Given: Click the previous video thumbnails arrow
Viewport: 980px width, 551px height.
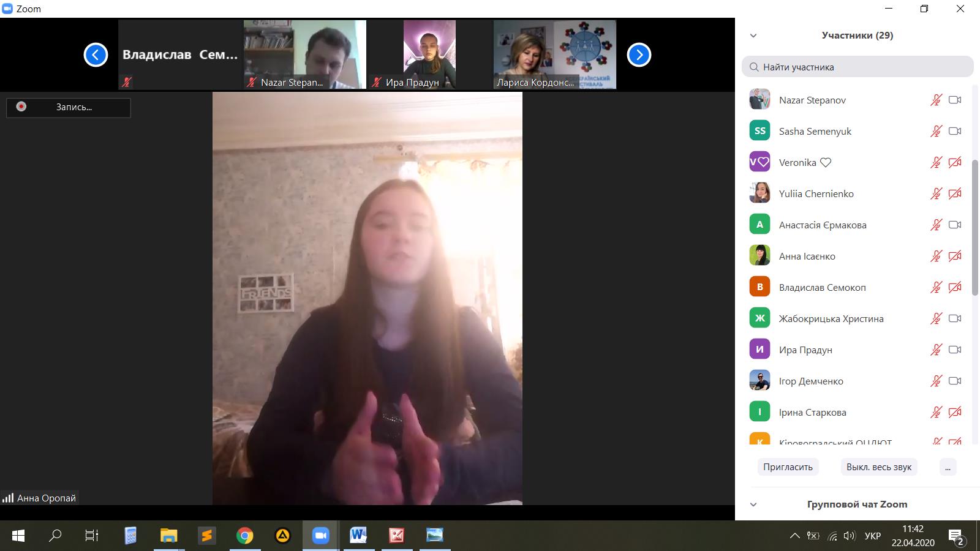Looking at the screenshot, I should tap(96, 55).
